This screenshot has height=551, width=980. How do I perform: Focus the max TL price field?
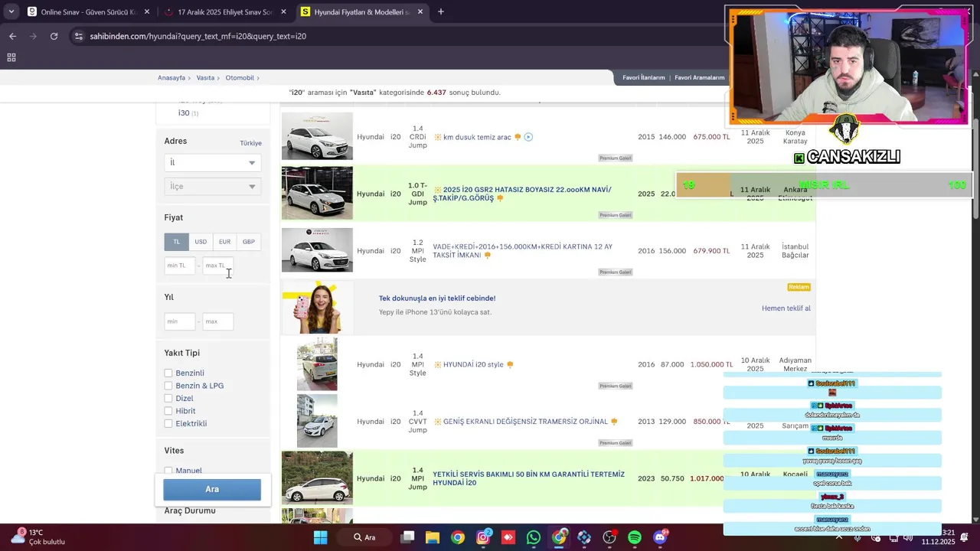218,266
